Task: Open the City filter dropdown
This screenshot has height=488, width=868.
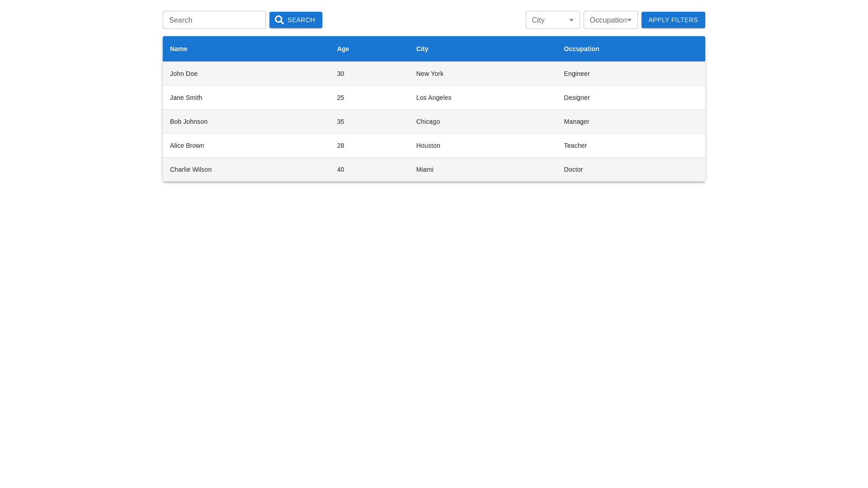Action: 547,20
